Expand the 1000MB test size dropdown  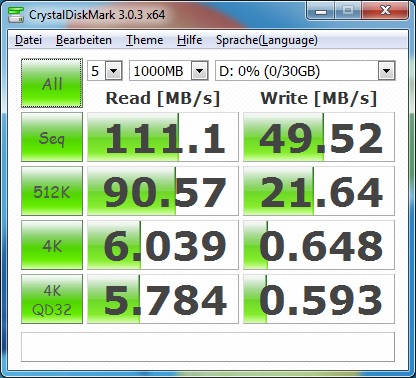click(200, 71)
